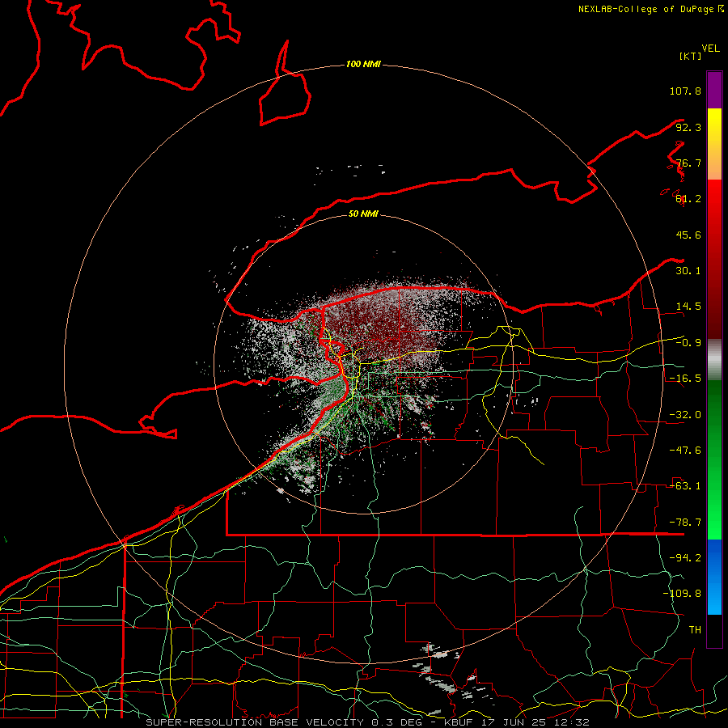Click the [KT] units label

point(690,56)
